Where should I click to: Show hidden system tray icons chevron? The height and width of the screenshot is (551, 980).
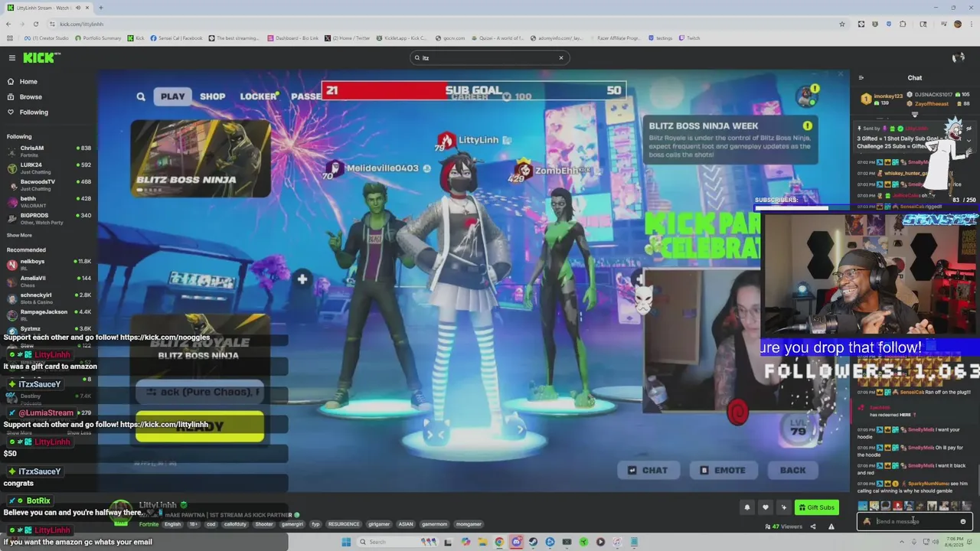pos(901,542)
